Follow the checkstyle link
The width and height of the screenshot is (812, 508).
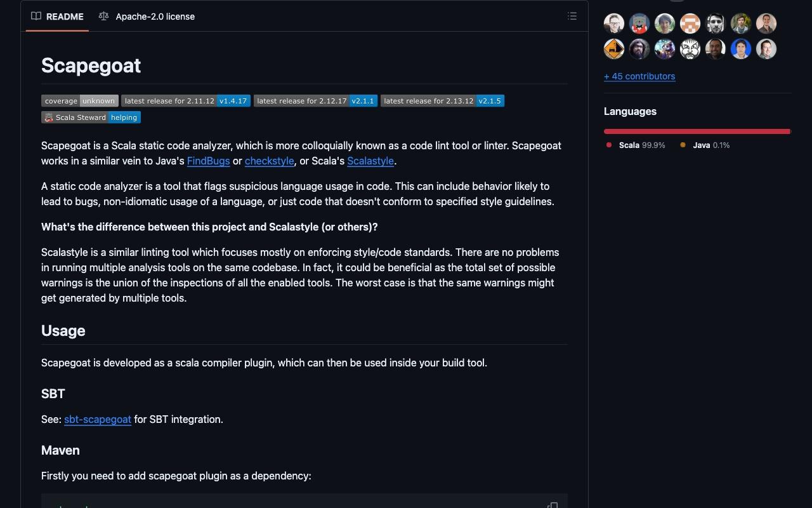coord(269,161)
